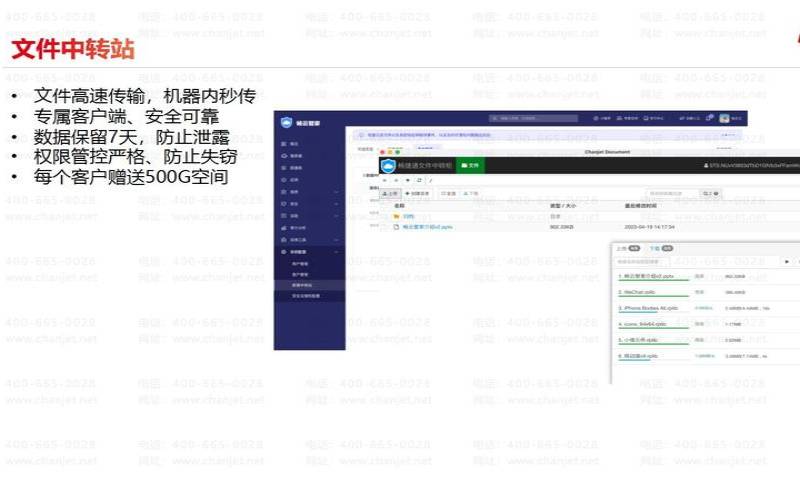Click the filter input above the file table
Screen dimensions: 800x500
click(x=671, y=194)
